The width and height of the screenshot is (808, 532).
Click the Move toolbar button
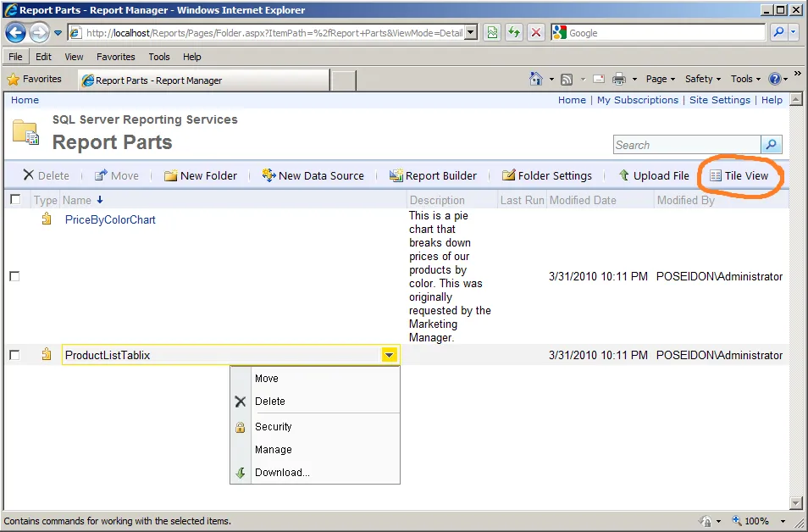pyautogui.click(x=117, y=176)
